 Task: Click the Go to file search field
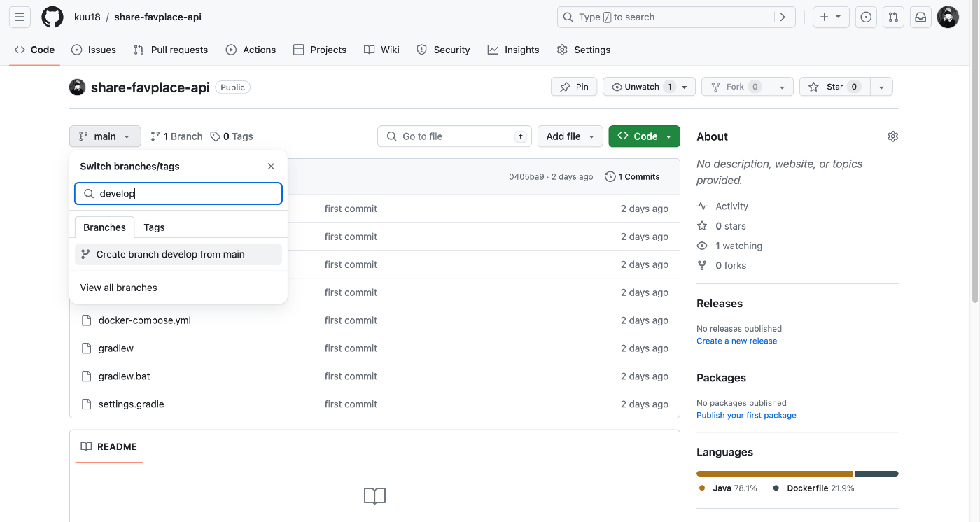click(x=454, y=136)
